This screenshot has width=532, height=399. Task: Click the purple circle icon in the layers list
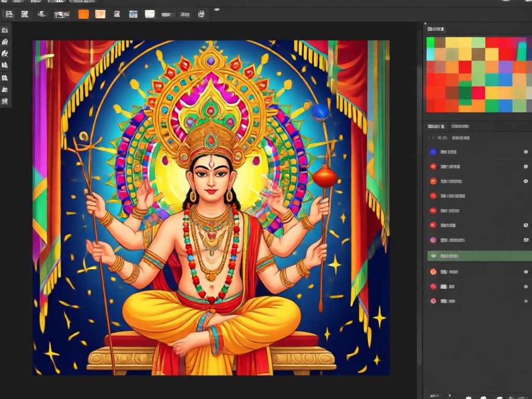pos(433,240)
